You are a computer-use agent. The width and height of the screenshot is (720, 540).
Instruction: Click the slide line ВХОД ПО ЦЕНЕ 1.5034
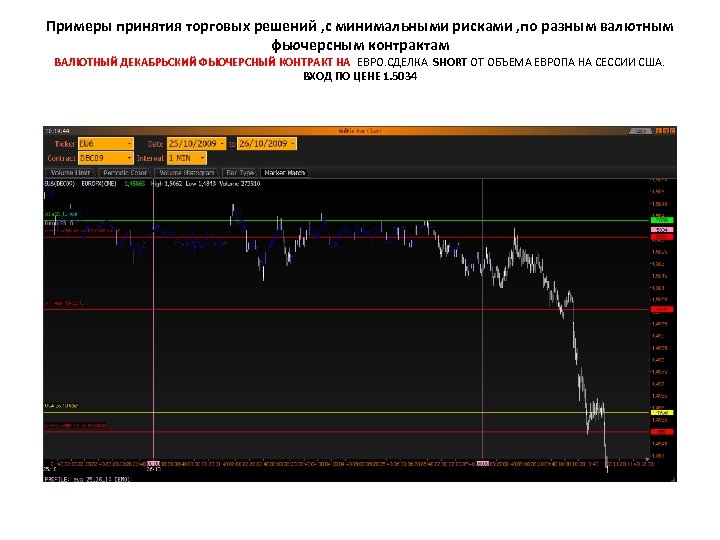coord(360,76)
